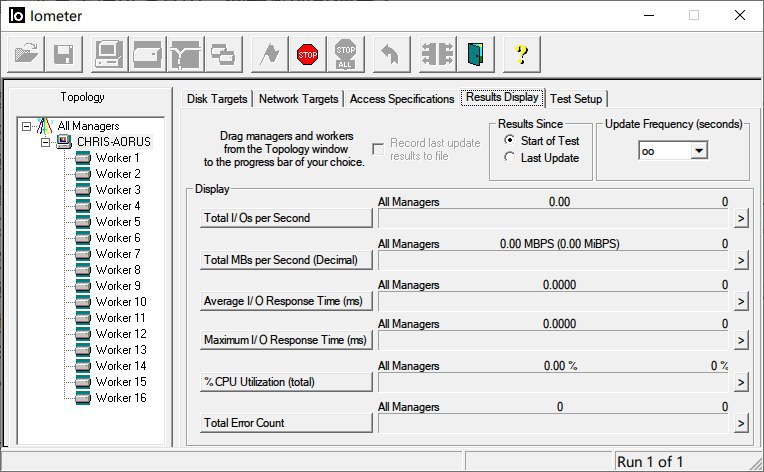Duplicate selected worker icon
Image resolution: width=764 pixels, height=472 pixels.
coord(223,54)
